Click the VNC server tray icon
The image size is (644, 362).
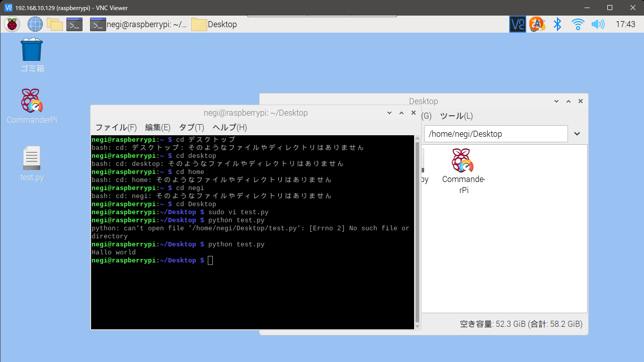point(518,24)
